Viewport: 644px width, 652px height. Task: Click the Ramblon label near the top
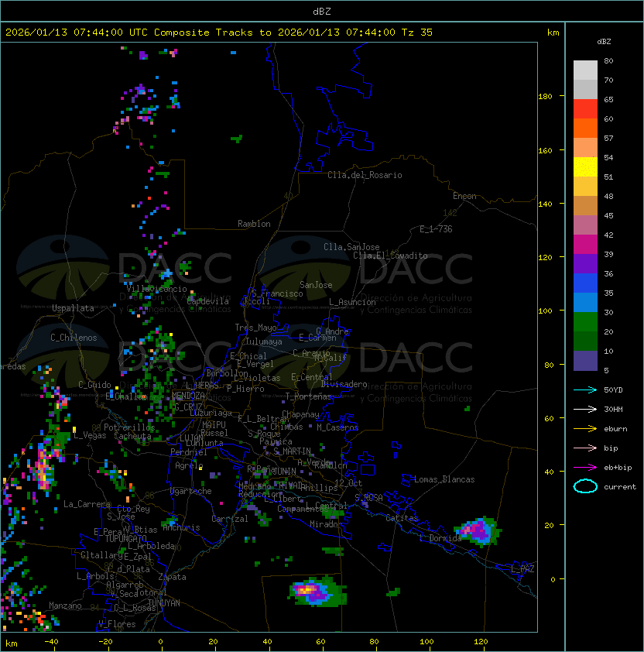[254, 224]
